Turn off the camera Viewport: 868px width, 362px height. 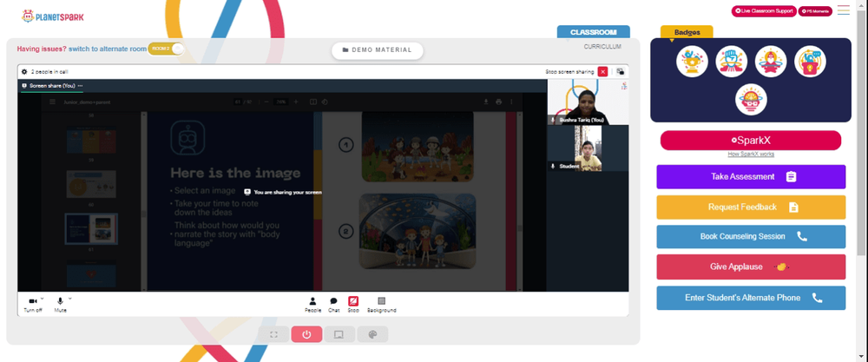tap(33, 305)
